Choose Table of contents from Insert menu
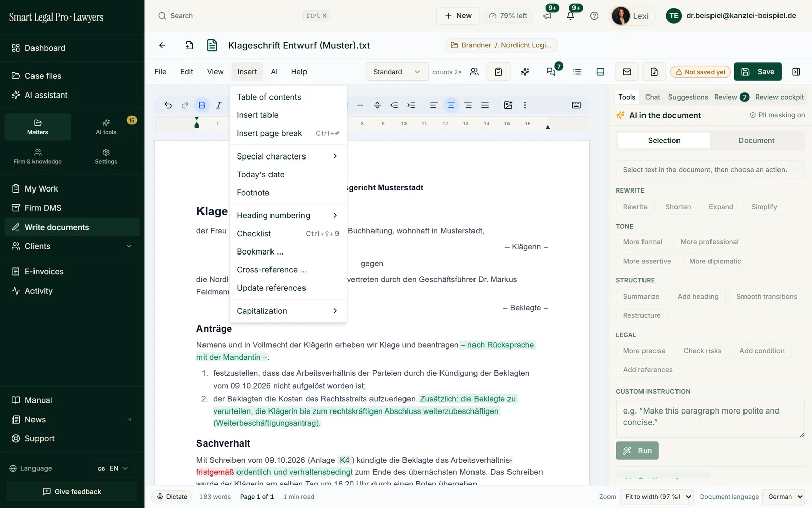Viewport: 812px width, 508px height. click(x=288, y=97)
